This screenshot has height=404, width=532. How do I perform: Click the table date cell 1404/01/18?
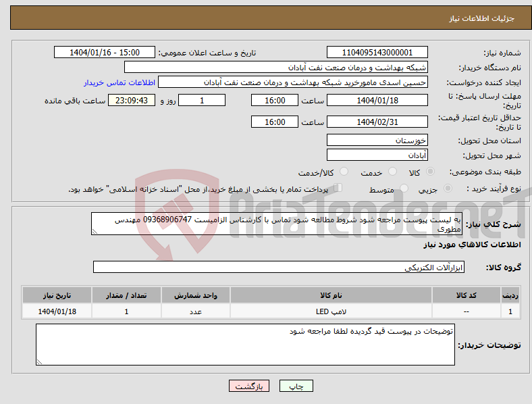pyautogui.click(x=57, y=311)
